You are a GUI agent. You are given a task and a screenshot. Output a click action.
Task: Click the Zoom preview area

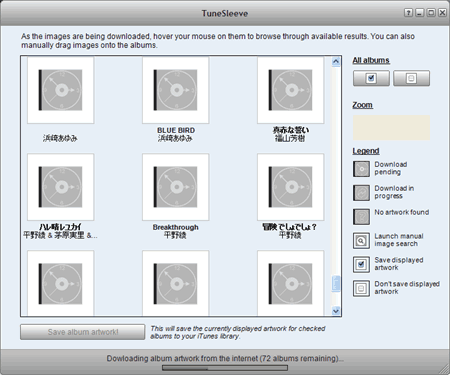[x=391, y=128]
